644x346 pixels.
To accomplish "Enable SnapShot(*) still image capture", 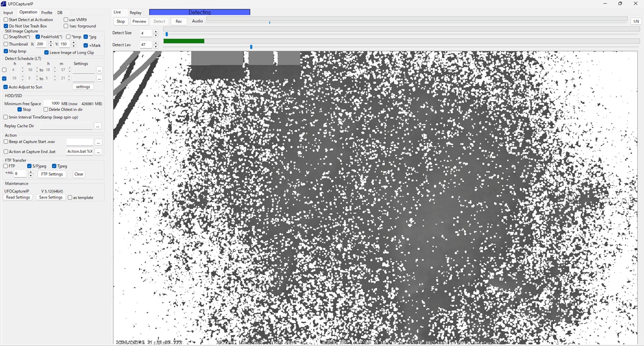I will (6, 37).
